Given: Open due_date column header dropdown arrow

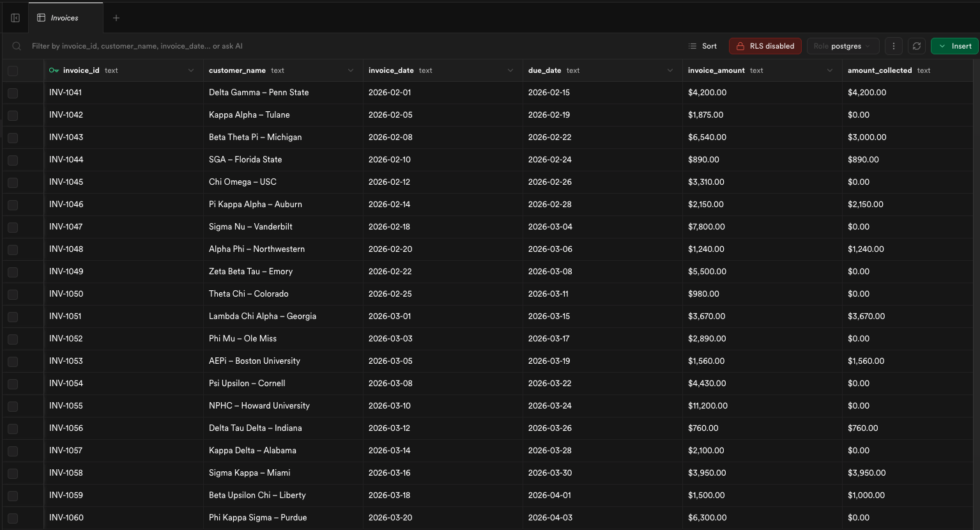Looking at the screenshot, I should click(x=670, y=70).
